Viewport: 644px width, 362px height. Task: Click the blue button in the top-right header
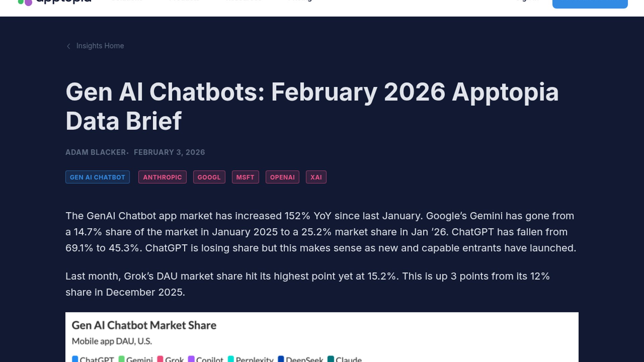point(590,3)
